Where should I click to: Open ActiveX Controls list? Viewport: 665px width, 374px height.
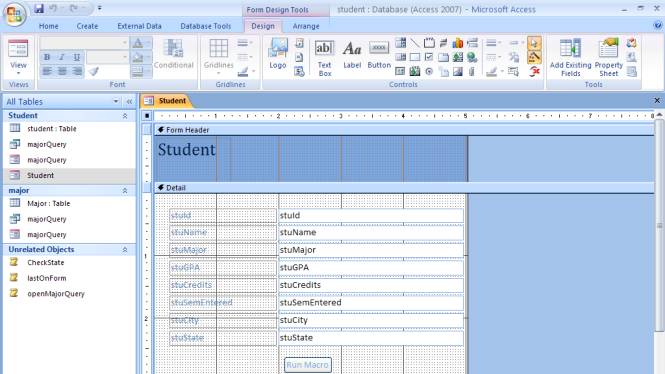click(535, 71)
